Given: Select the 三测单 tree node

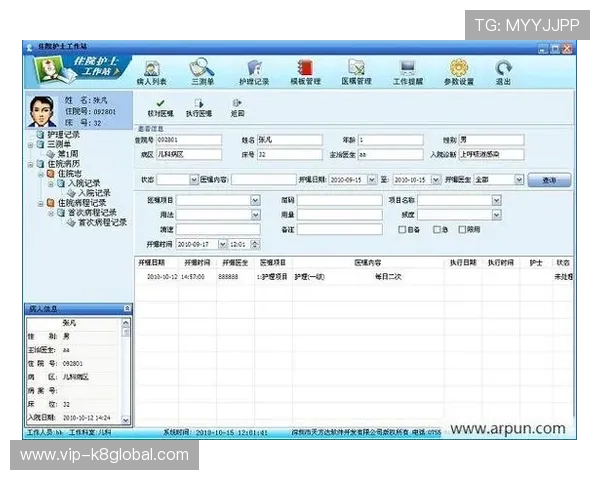Looking at the screenshot, I should point(59,144).
